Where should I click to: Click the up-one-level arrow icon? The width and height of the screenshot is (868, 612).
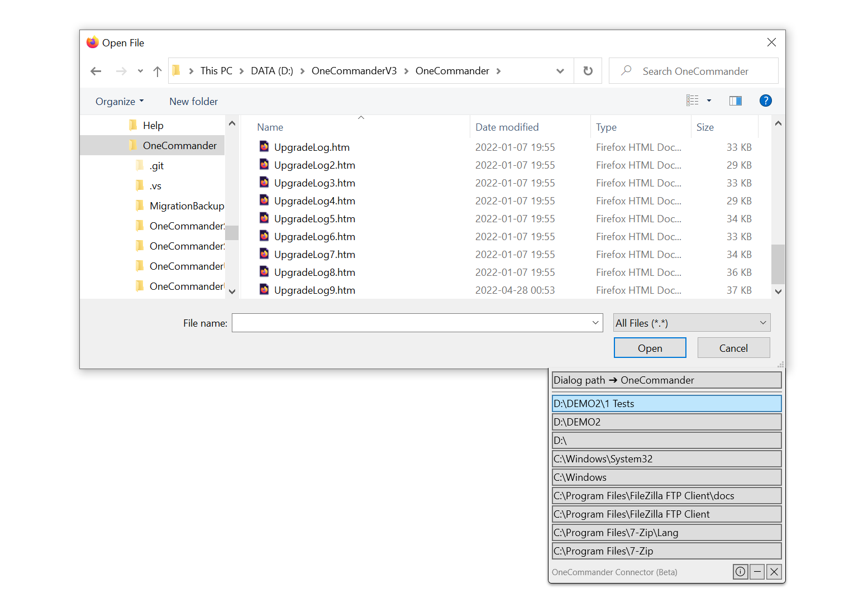pos(157,71)
